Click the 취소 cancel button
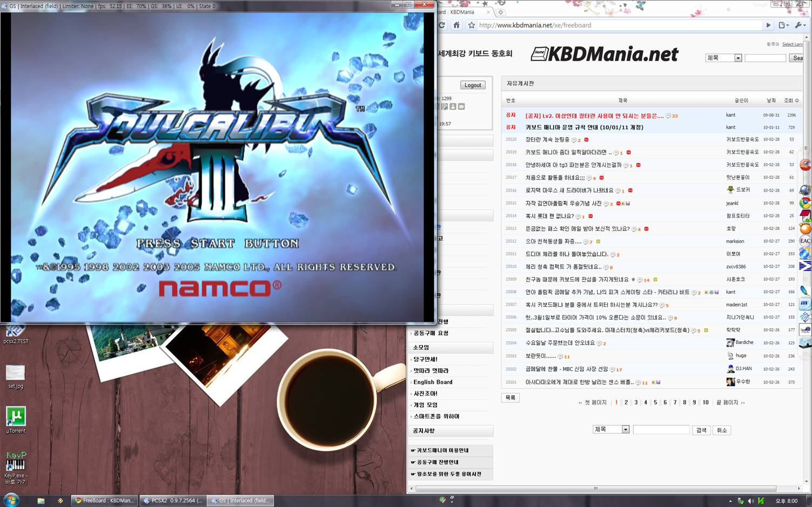This screenshot has height=507, width=812. tap(722, 430)
